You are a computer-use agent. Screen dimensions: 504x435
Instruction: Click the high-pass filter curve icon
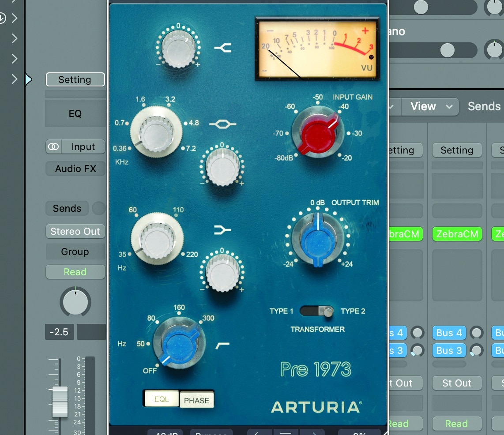point(222,346)
